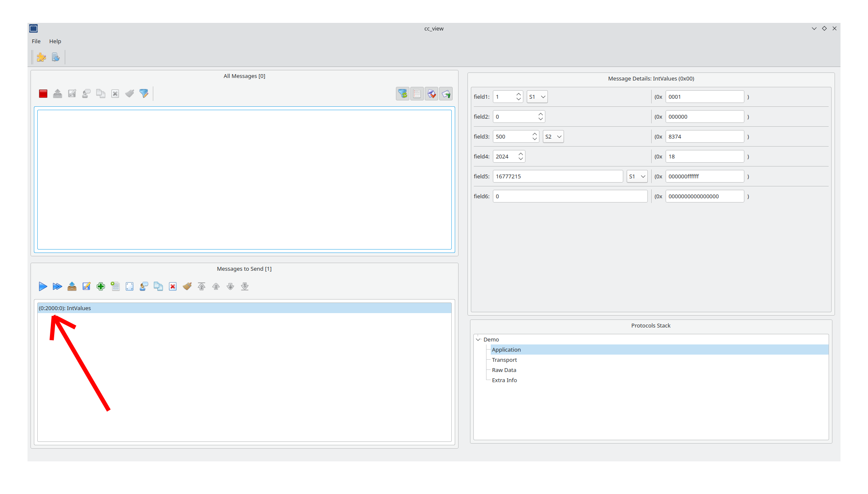
Task: Increase field2 value using up arrow
Action: pyautogui.click(x=541, y=114)
